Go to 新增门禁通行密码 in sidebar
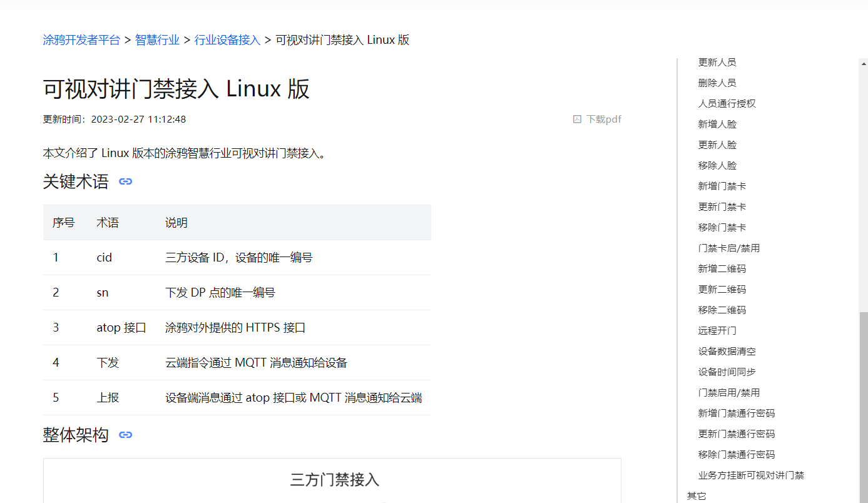The height and width of the screenshot is (503, 868). (x=737, y=413)
